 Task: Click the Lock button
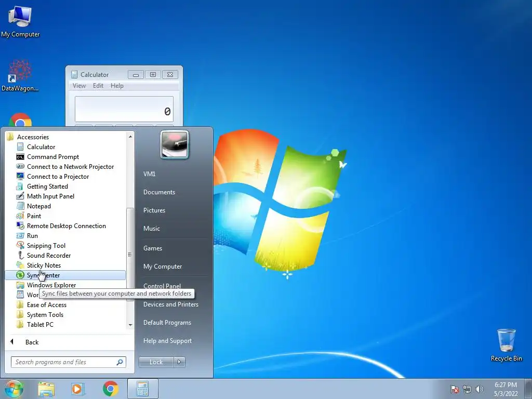coord(156,362)
